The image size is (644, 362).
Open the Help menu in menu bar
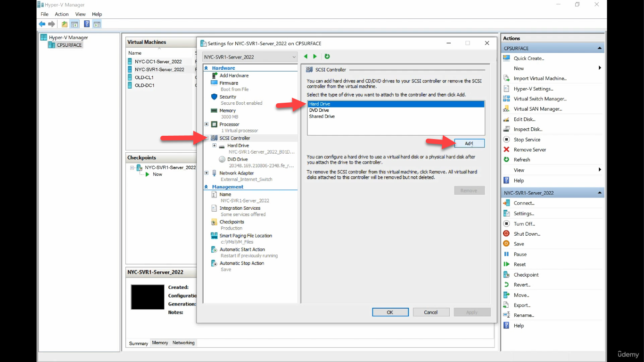97,14
